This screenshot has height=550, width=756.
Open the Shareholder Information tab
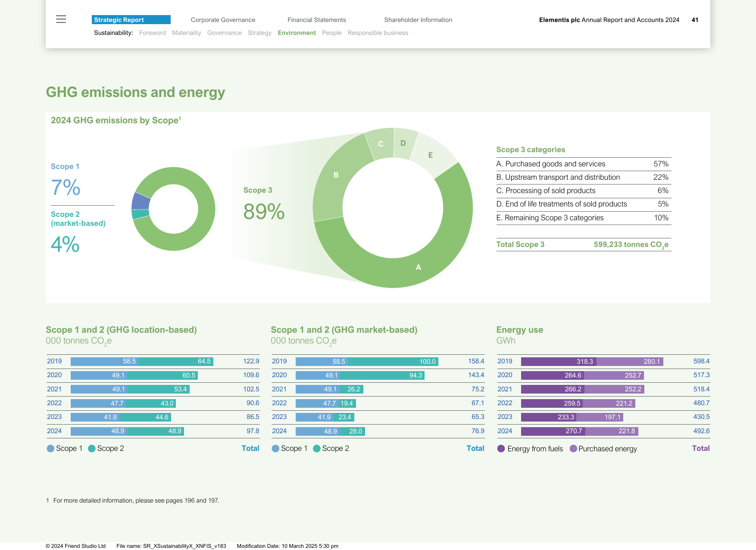[418, 20]
